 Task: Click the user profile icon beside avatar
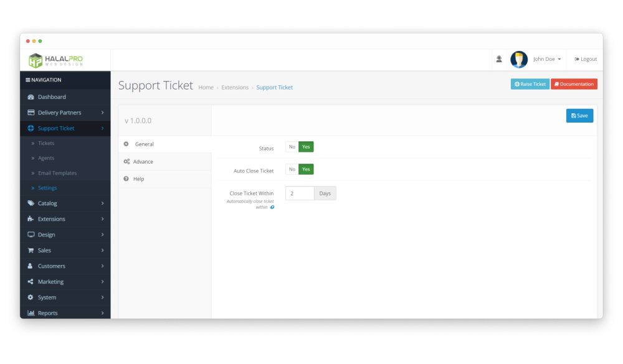(499, 59)
